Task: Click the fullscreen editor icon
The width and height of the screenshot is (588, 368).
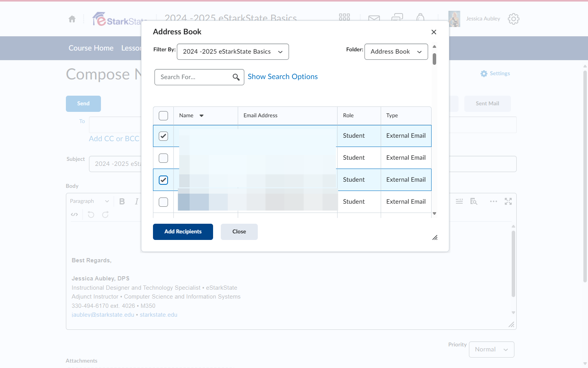Action: tap(508, 201)
